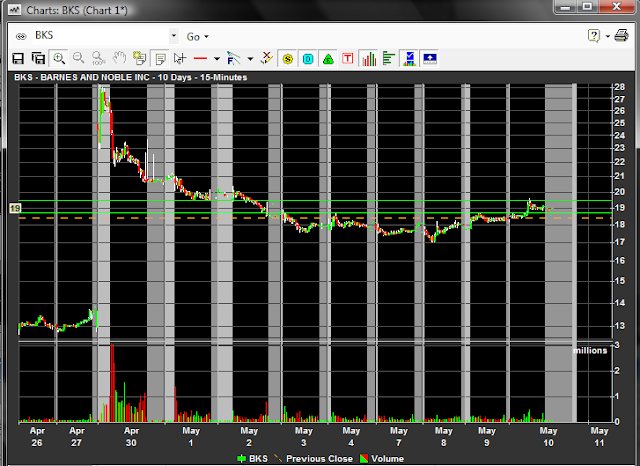Select the red line drawing tool
The height and width of the screenshot is (466, 640).
coord(200,59)
